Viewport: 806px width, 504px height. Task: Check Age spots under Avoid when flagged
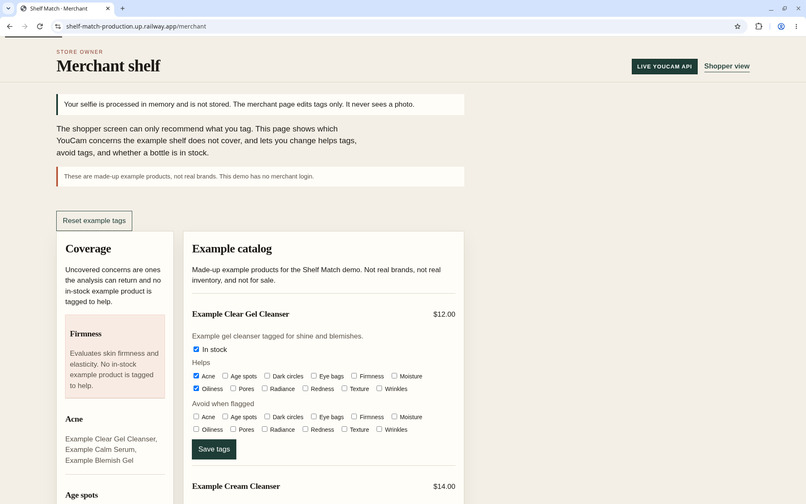pos(225,417)
